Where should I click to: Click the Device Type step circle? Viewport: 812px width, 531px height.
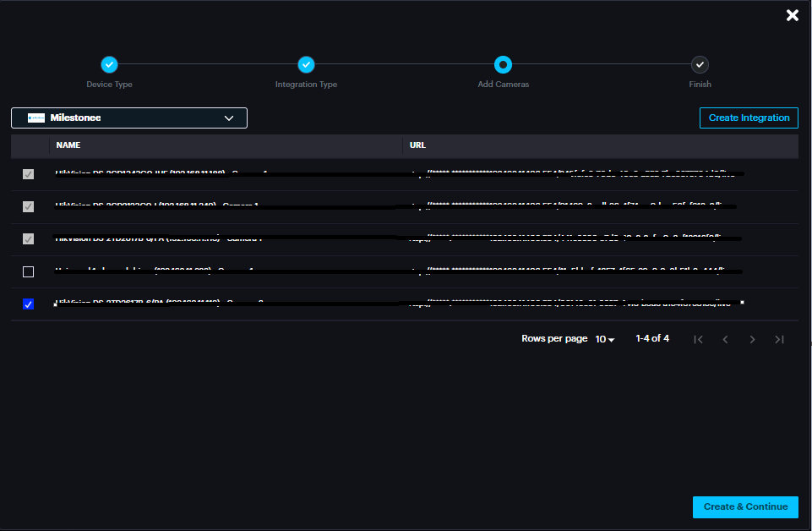pyautogui.click(x=109, y=64)
